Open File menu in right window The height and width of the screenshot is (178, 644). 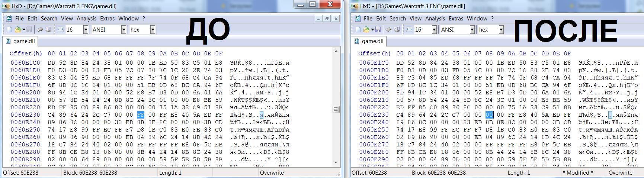pos(368,18)
